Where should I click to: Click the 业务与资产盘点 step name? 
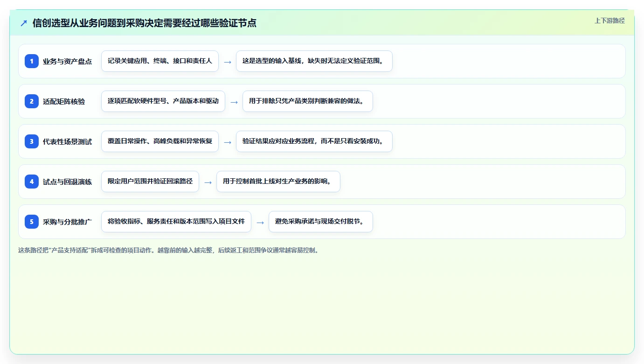67,61
